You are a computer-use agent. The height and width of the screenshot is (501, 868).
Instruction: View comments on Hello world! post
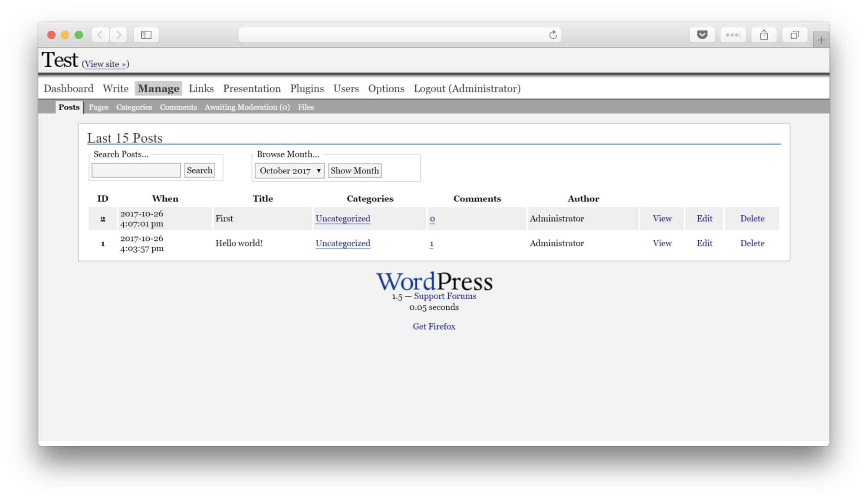coord(431,243)
